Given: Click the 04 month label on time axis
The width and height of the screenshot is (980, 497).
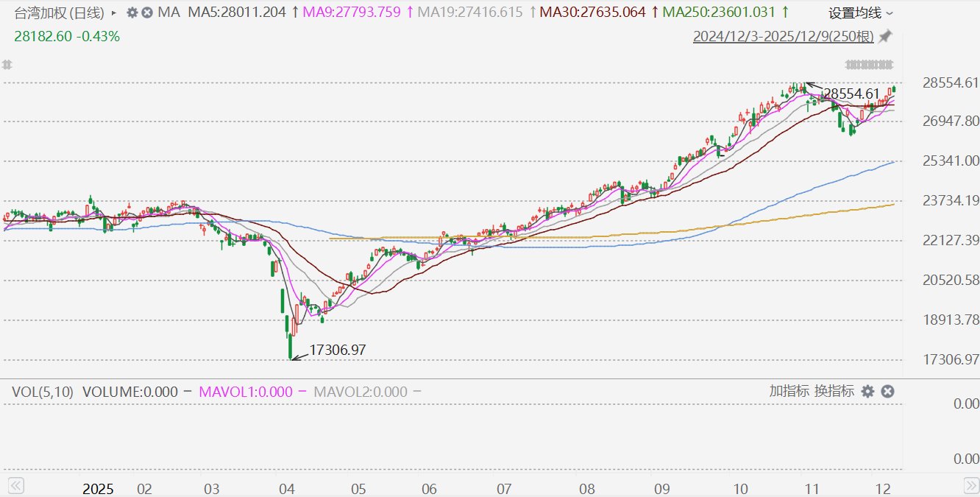Looking at the screenshot, I should click(287, 488).
